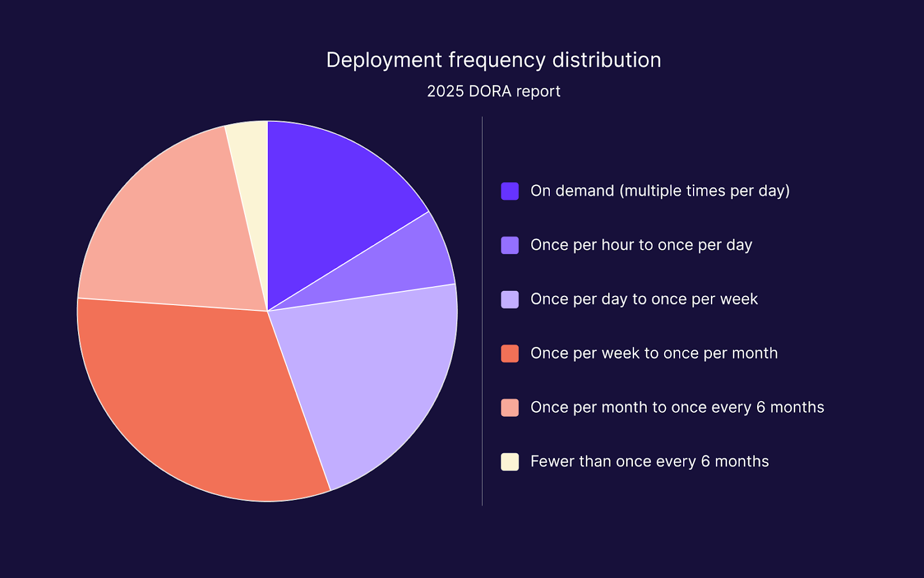Expand the Once per hour legend item
This screenshot has width=924, height=578.
click(641, 245)
